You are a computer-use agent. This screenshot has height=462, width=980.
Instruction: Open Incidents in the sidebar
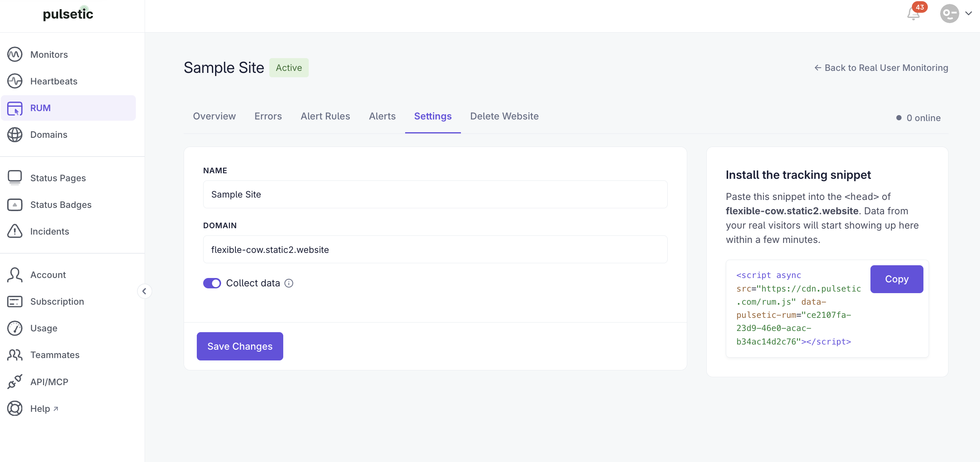pos(68,231)
